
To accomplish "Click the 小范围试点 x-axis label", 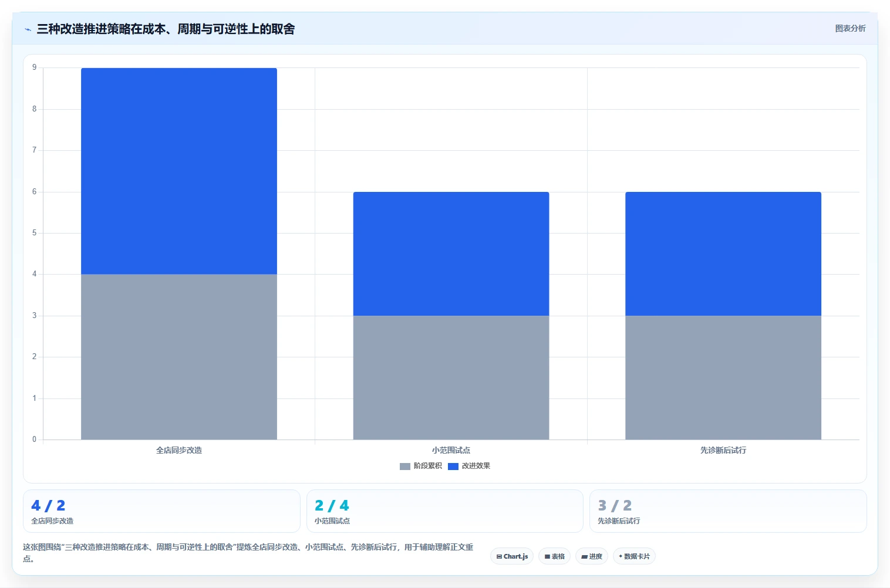I will (x=451, y=450).
